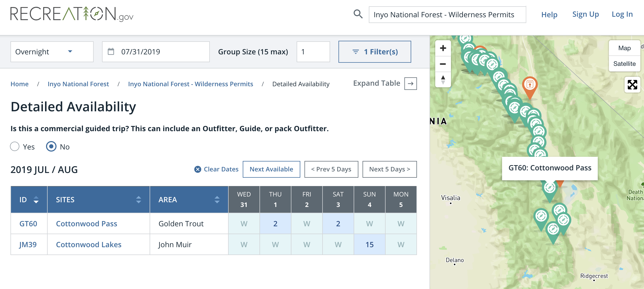The height and width of the screenshot is (289, 644).
Task: Zoom in on the map
Action: click(x=443, y=48)
